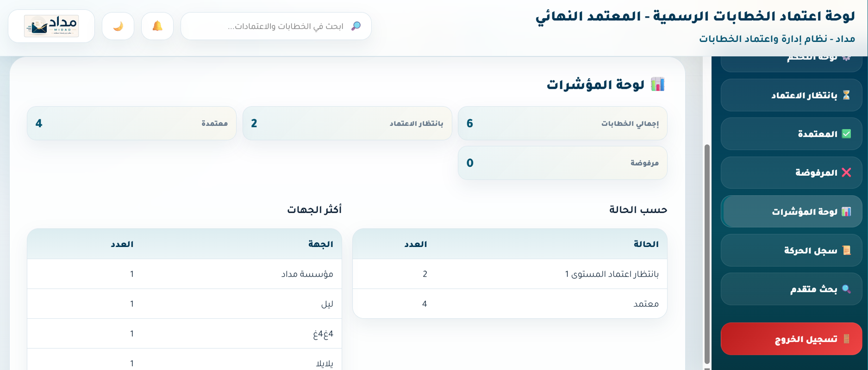Screen dimensions: 868x370
Task: Click the red X icon beside المرفوضة
Action: coord(846,173)
